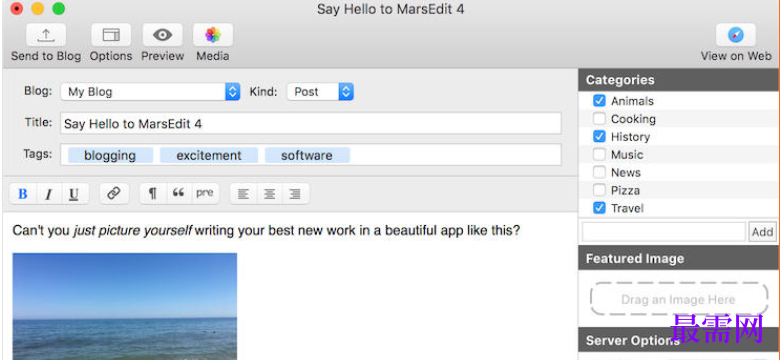The width and height of the screenshot is (782, 360).
Task: Align text center
Action: tap(269, 194)
